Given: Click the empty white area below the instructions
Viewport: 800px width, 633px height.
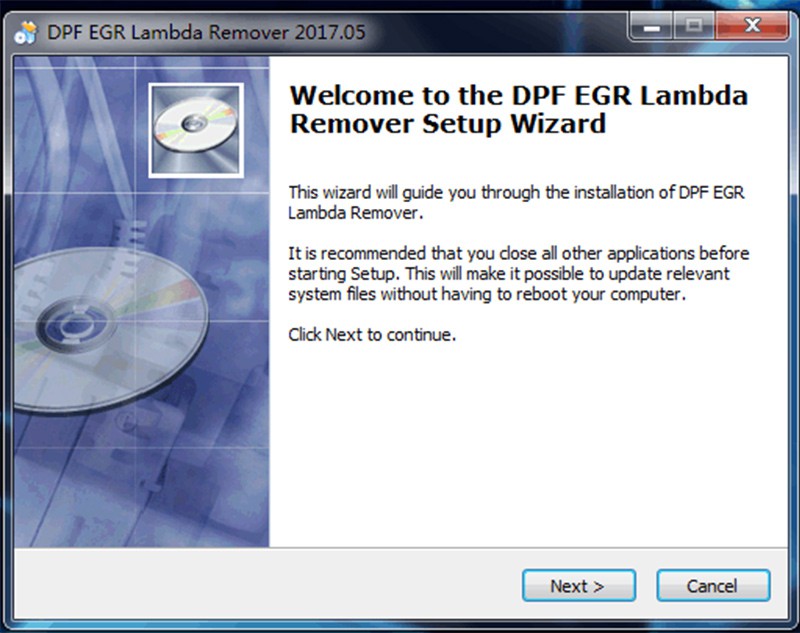Looking at the screenshot, I should click(x=528, y=446).
